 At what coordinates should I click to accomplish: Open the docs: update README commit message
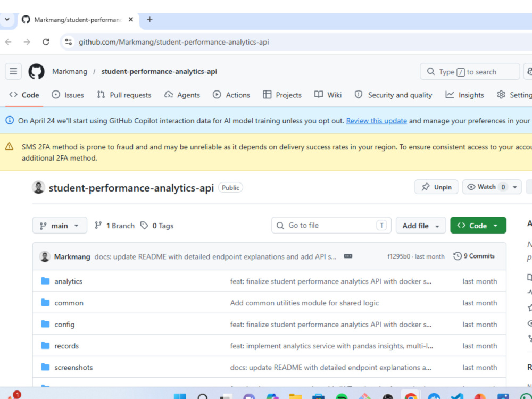[x=215, y=257]
